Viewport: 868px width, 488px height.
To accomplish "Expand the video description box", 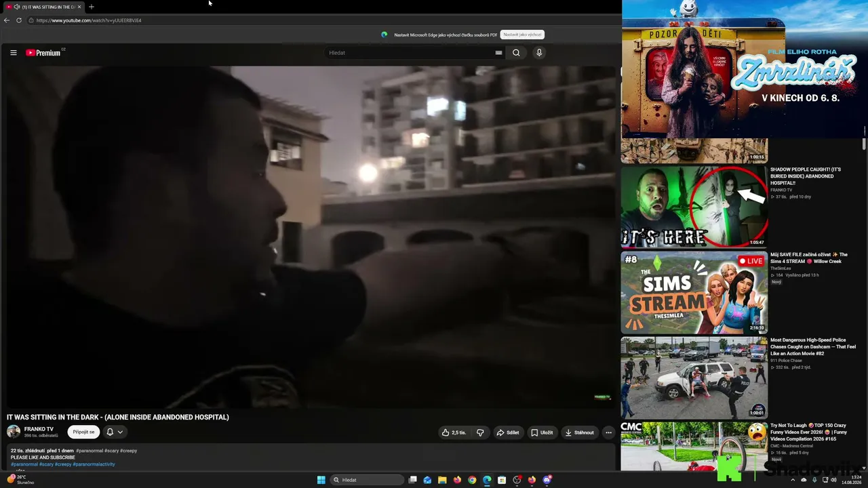I will [311, 457].
